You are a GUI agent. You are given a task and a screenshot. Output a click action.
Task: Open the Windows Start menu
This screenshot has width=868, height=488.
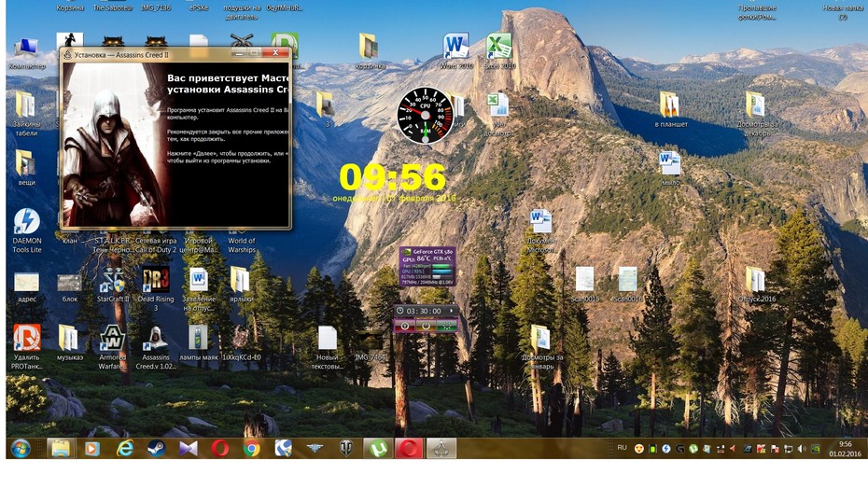pyautogui.click(x=21, y=448)
